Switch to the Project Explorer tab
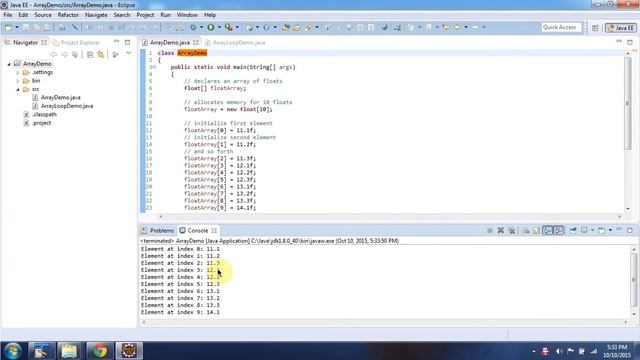 [76, 42]
